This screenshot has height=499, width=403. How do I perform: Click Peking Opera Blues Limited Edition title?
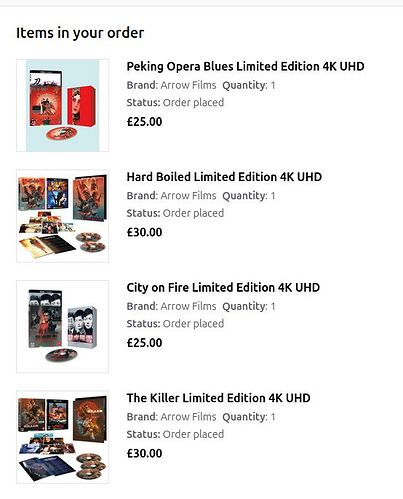pyautogui.click(x=245, y=66)
